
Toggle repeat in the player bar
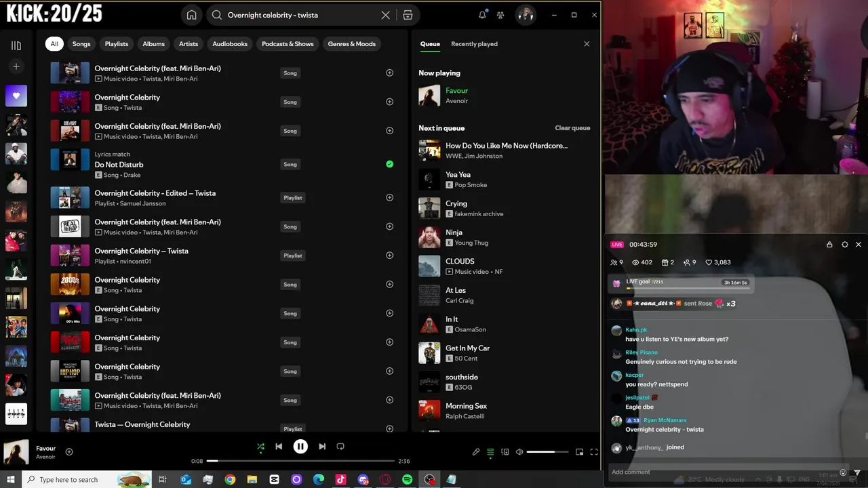pos(340,447)
